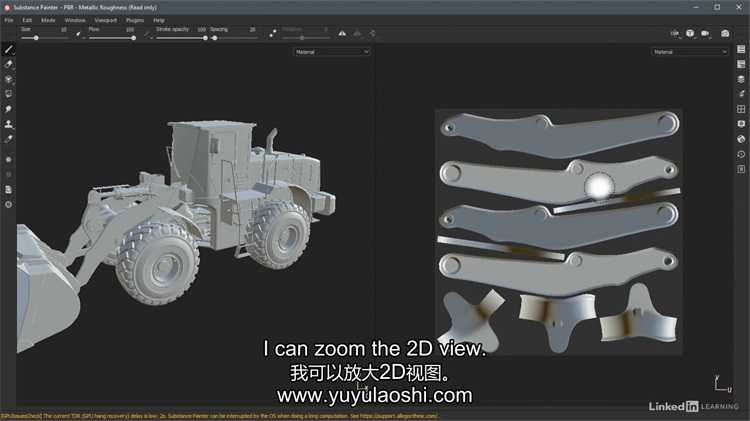Click the dimmed Distance slider handle
The height and width of the screenshot is (421, 750).
(x=302, y=38)
